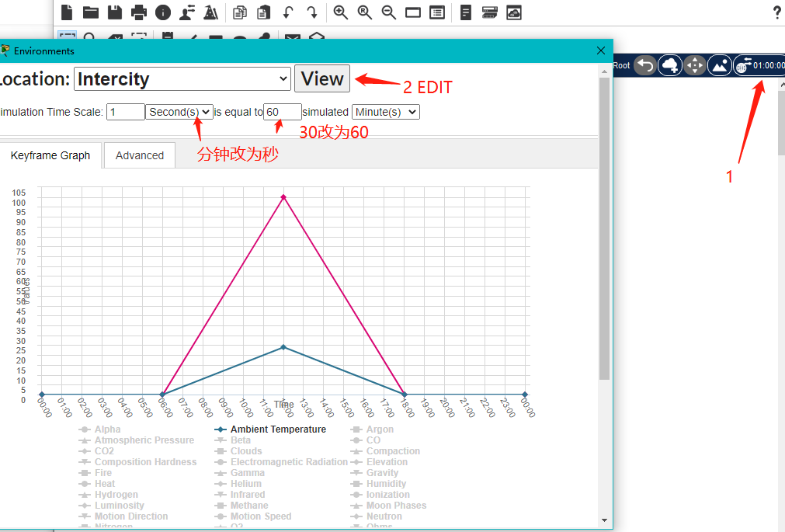Toggle Elevation series in legend
Screen dimensions: 785x532
coord(379,462)
